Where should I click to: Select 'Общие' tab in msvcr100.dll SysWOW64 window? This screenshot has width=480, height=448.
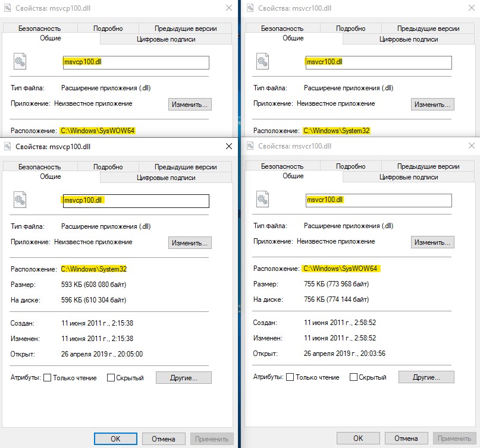[x=293, y=176]
